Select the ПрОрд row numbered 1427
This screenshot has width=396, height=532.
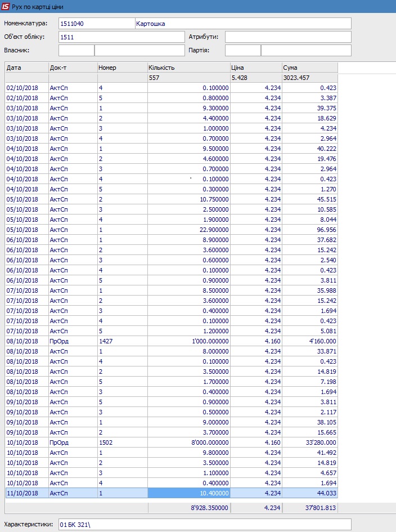click(x=121, y=341)
